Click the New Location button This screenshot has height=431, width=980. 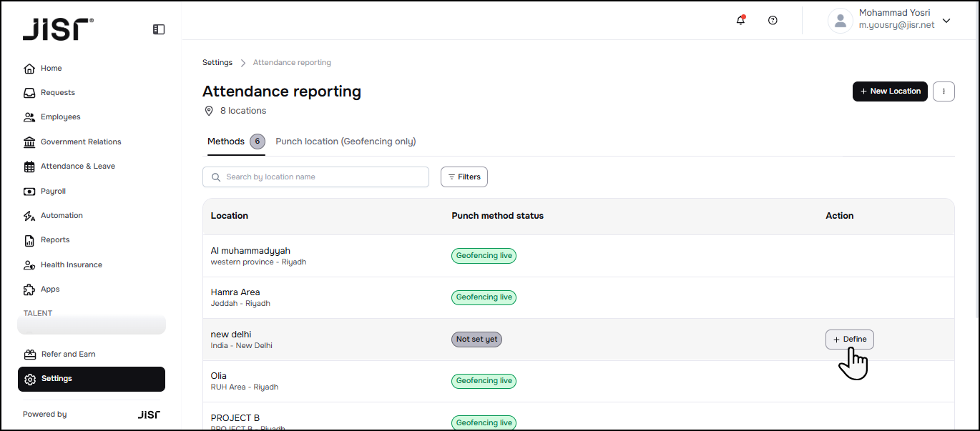[x=890, y=91]
